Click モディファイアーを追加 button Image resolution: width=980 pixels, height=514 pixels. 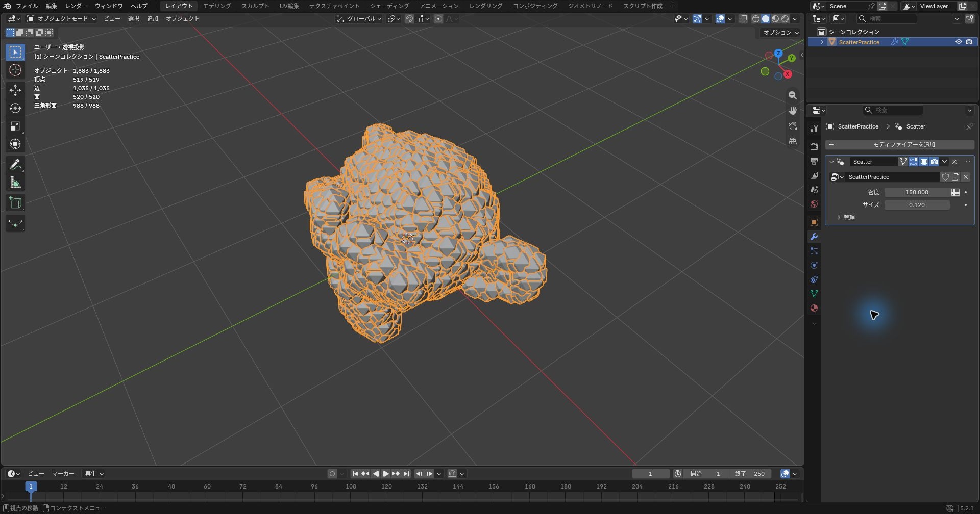[x=900, y=145]
